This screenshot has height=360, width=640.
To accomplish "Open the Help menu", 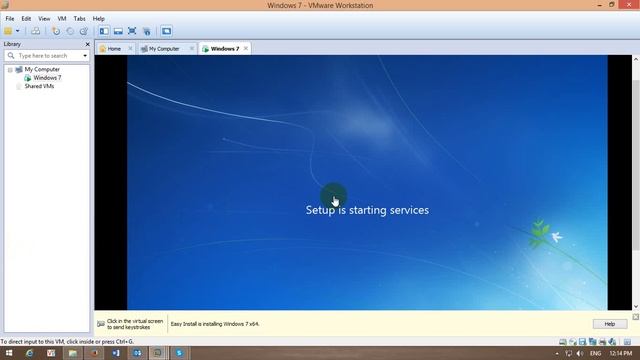I will coord(98,19).
